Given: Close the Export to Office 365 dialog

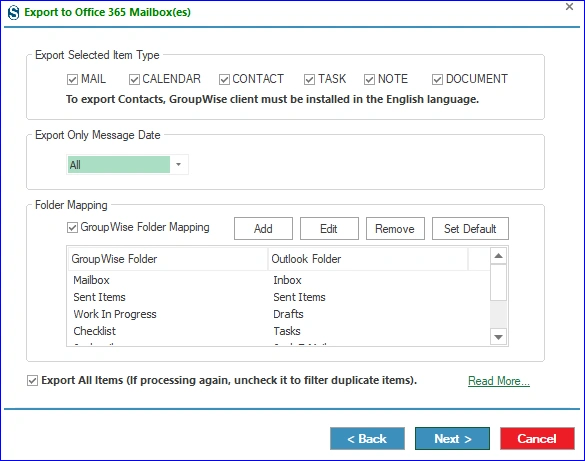Looking at the screenshot, I should 569,7.
